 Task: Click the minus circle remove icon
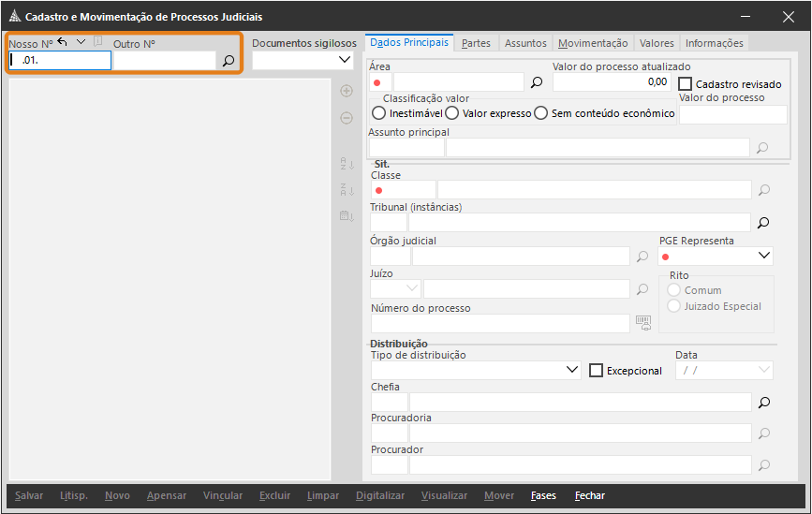point(347,118)
